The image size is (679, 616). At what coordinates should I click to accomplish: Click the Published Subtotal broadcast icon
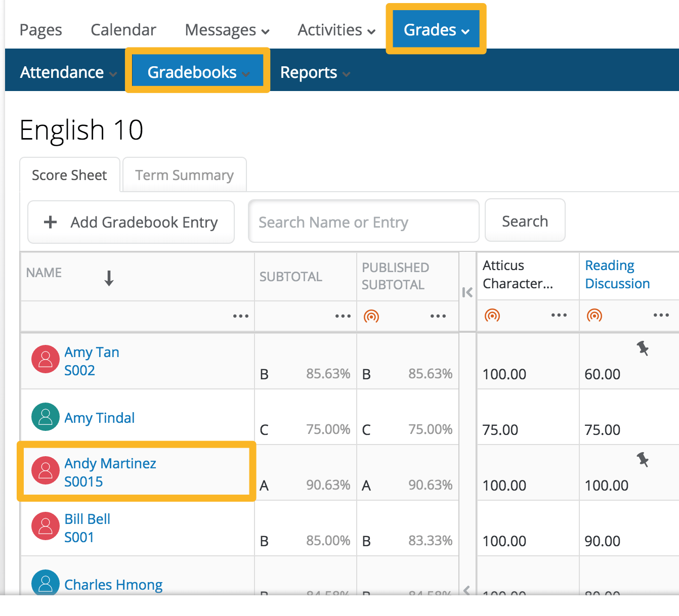[371, 316]
